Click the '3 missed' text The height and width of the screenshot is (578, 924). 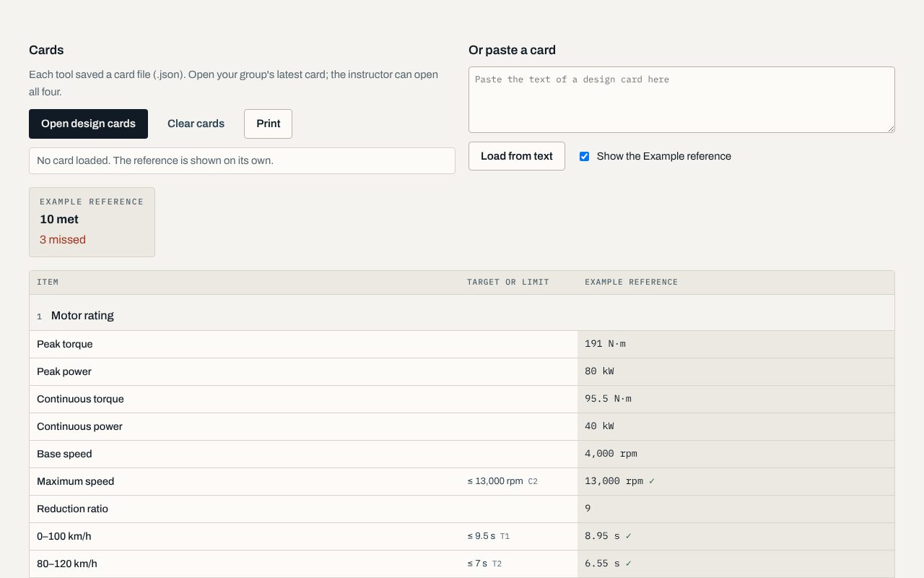(63, 240)
